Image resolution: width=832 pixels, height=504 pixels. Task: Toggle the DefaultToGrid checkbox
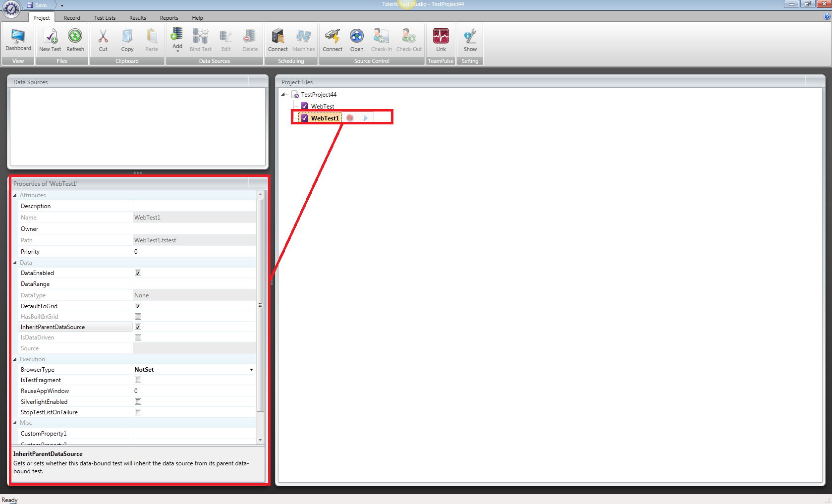[x=138, y=306]
